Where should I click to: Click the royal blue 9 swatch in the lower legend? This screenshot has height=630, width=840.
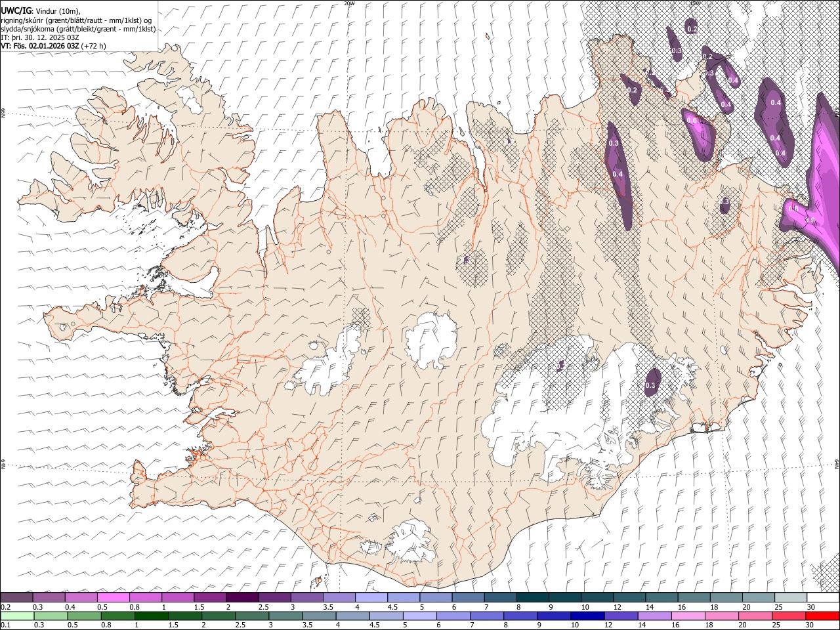coord(555,616)
